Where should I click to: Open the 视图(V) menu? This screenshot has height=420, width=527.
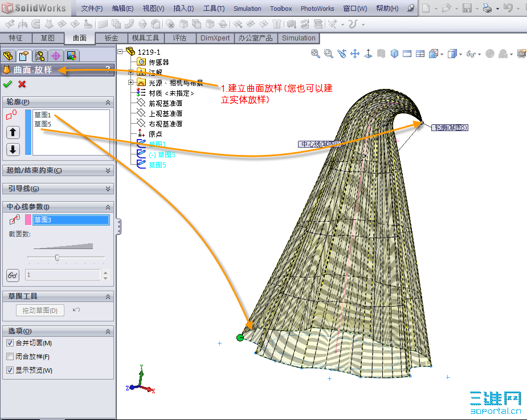[153, 9]
